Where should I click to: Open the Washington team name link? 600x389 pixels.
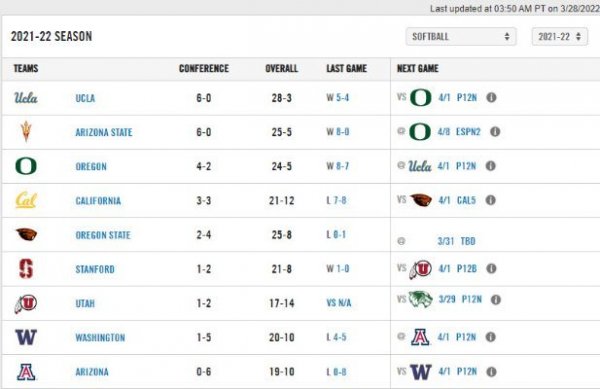pyautogui.click(x=100, y=338)
